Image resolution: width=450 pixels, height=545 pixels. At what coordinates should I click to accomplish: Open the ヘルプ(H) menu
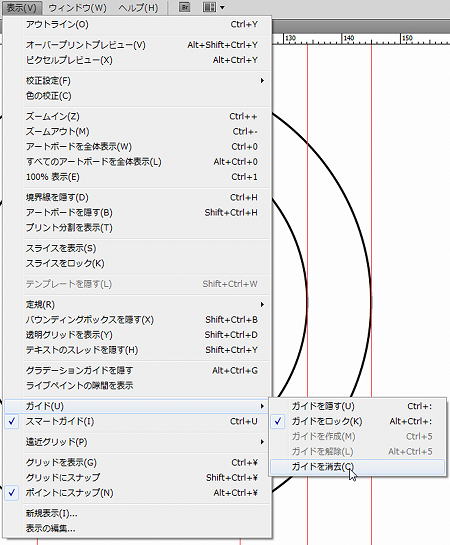(x=138, y=8)
